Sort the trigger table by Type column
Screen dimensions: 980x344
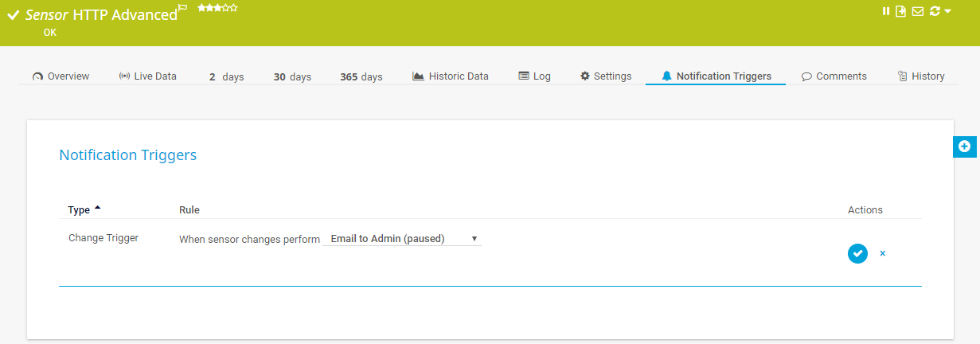pyautogui.click(x=79, y=210)
